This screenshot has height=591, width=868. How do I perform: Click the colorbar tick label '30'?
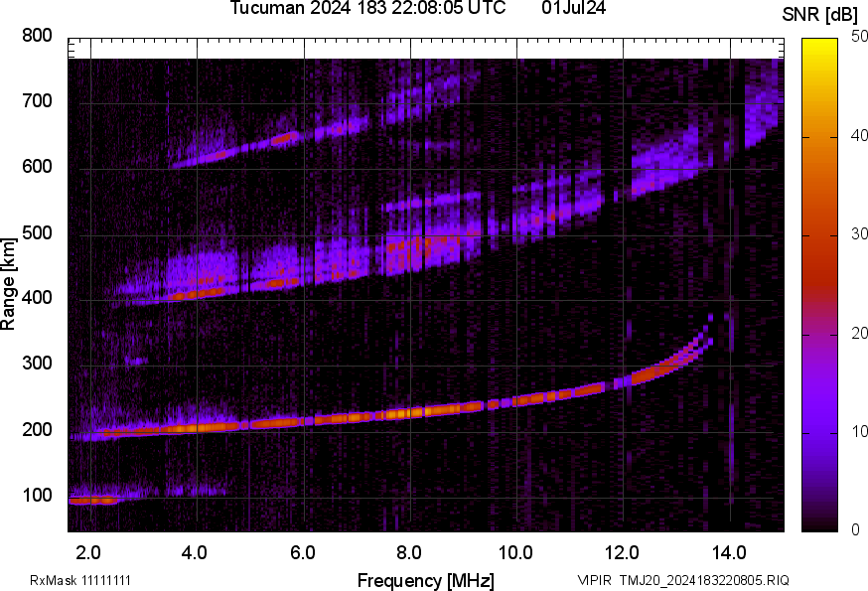click(x=859, y=234)
